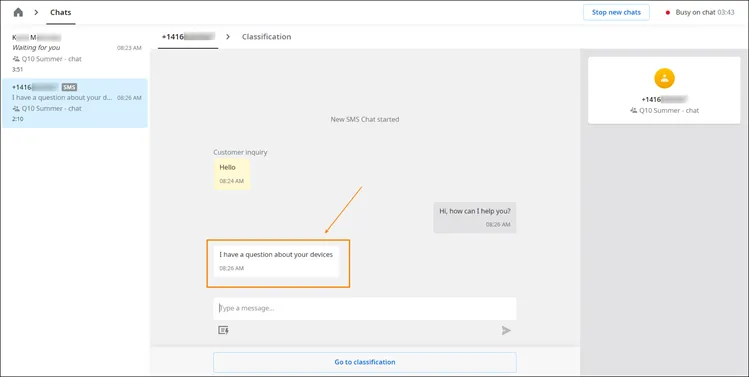Switch to the +1416 conversation tab

[x=188, y=37]
